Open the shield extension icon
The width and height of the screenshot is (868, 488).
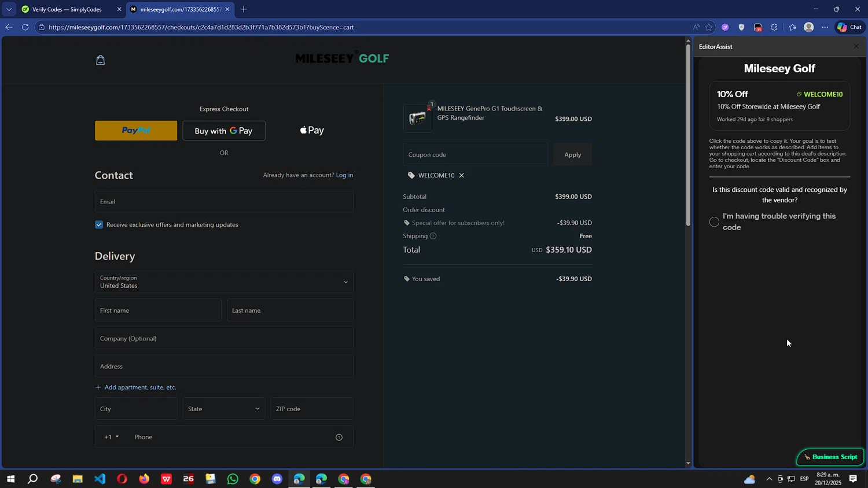pyautogui.click(x=741, y=27)
